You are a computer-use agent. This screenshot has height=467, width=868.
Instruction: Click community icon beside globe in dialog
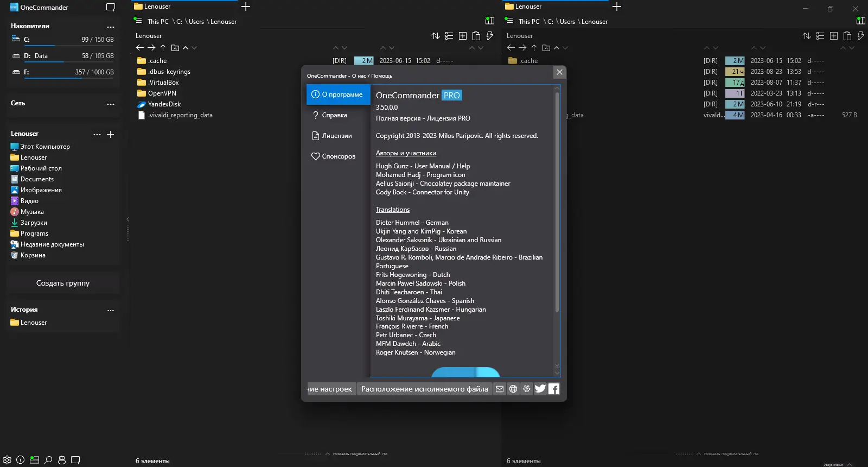click(x=527, y=389)
